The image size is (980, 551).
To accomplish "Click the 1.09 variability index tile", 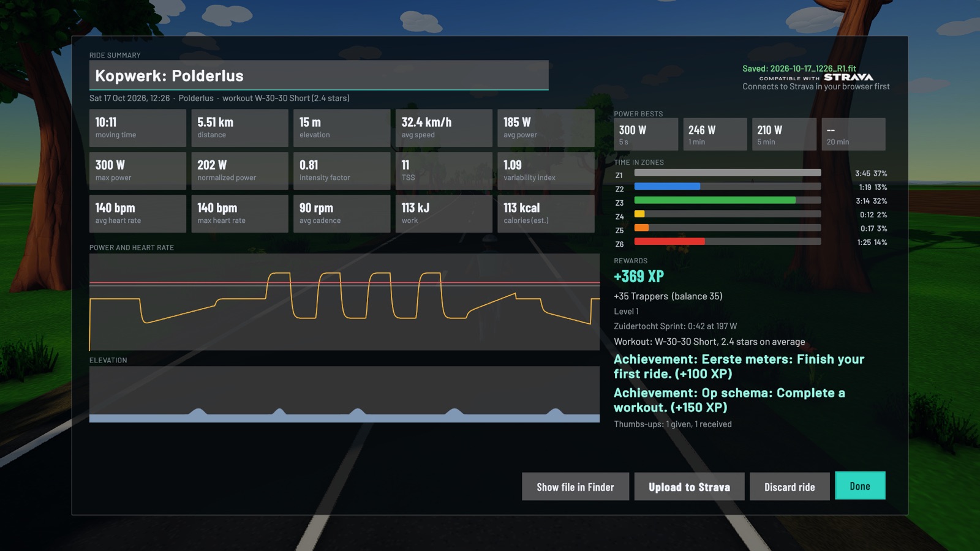I will click(x=546, y=171).
